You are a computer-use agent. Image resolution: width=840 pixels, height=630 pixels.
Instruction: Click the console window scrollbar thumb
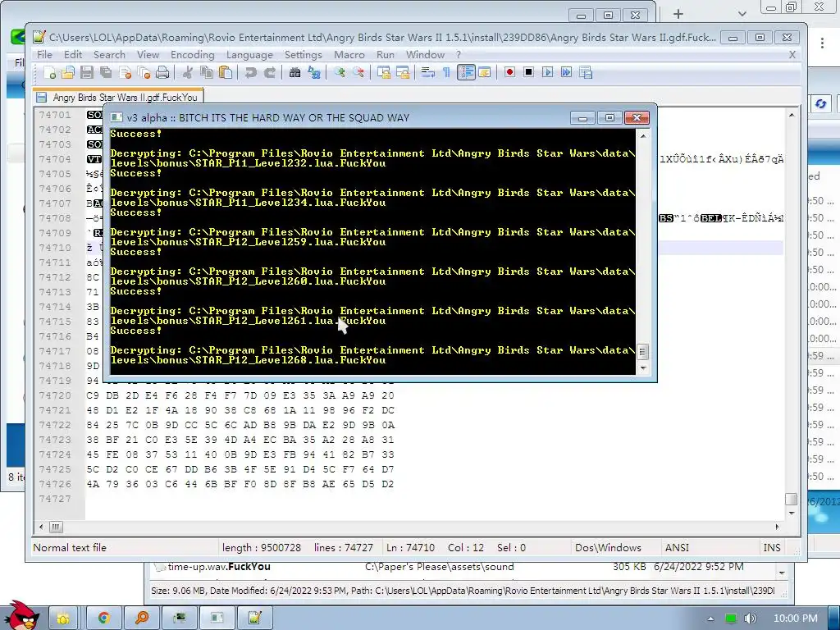(643, 352)
